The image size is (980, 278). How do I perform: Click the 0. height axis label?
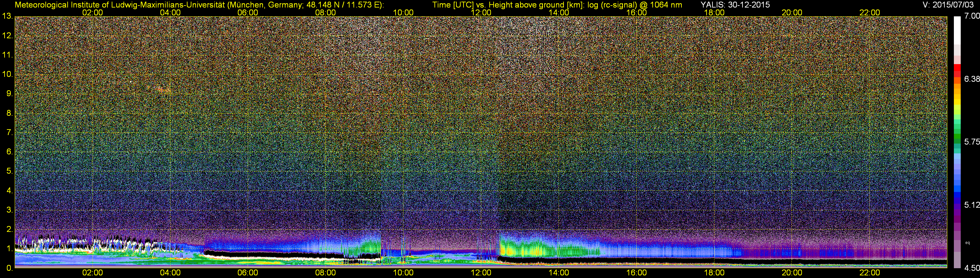(10, 268)
